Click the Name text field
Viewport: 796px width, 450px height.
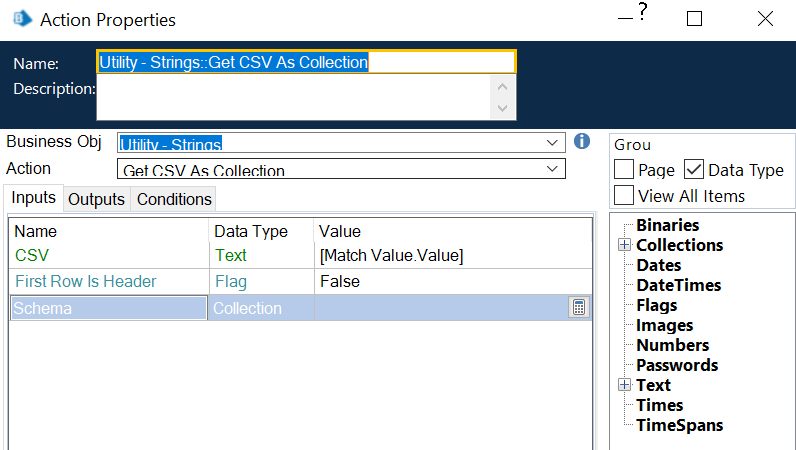pos(305,62)
